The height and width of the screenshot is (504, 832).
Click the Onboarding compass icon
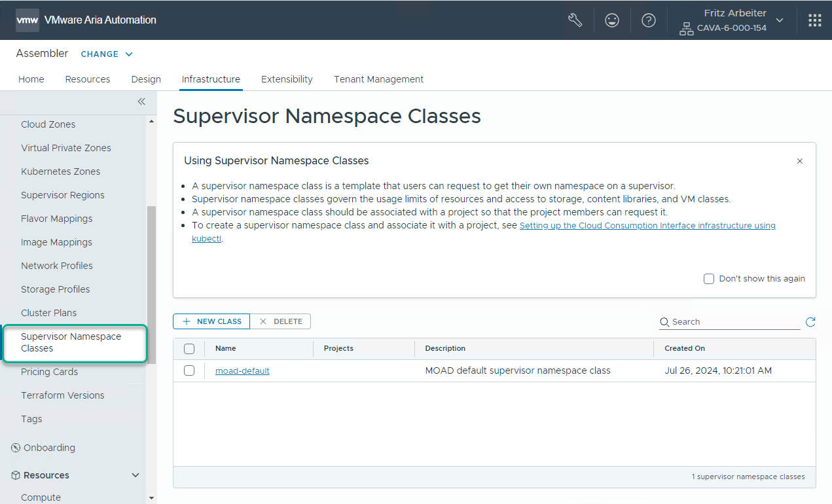click(x=16, y=448)
